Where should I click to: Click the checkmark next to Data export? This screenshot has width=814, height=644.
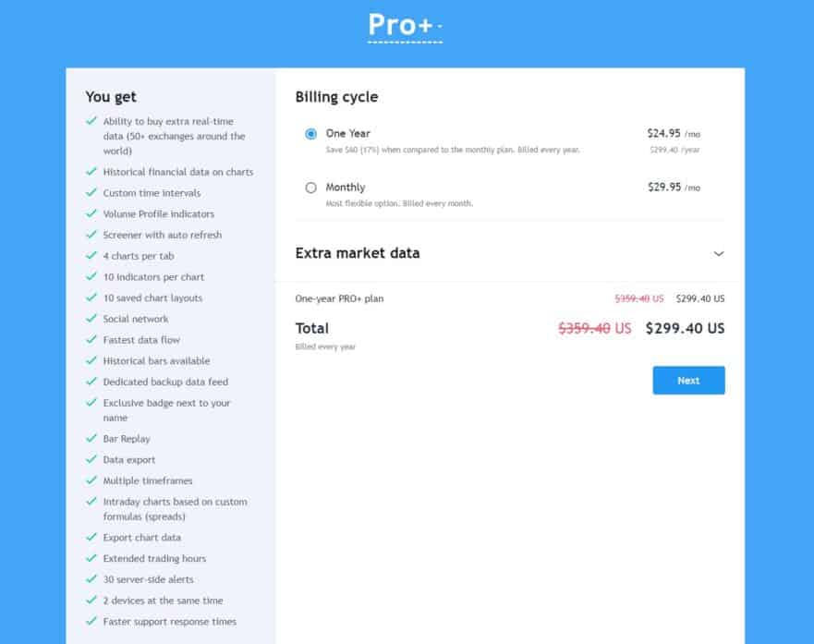pos(91,459)
